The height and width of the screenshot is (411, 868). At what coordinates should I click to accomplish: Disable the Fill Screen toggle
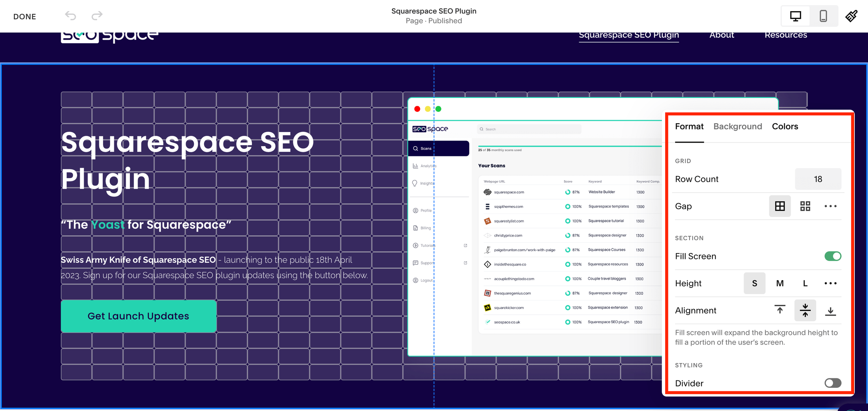[x=833, y=256]
